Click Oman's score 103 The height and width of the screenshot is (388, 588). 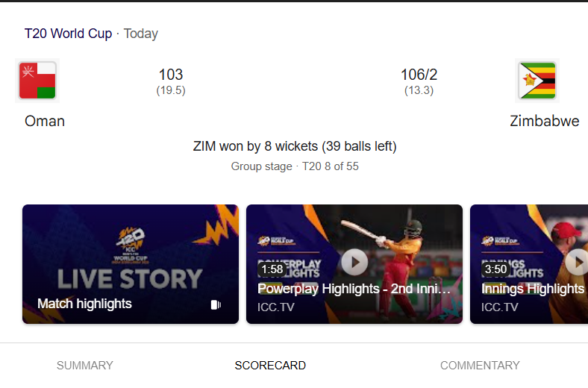click(171, 75)
